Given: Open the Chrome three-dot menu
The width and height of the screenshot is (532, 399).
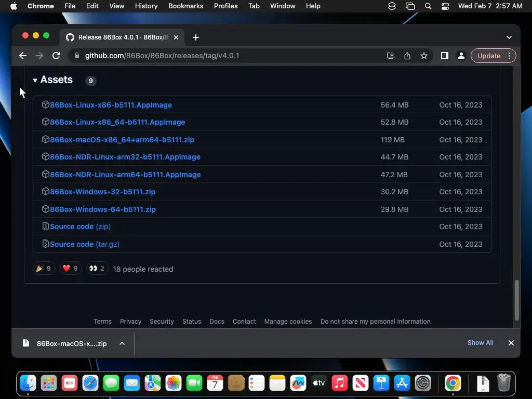Looking at the screenshot, I should pyautogui.click(x=509, y=56).
